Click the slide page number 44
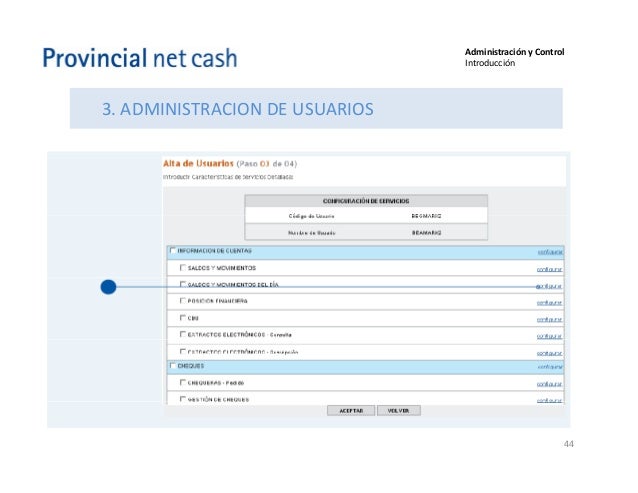Image resolution: width=638 pixels, height=493 pixels. coord(568,444)
